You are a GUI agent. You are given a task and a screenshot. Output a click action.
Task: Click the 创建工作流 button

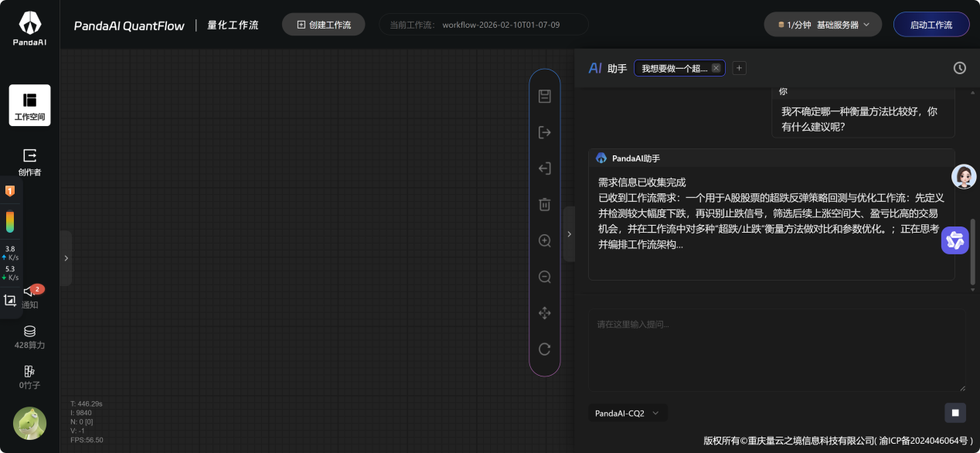(324, 25)
